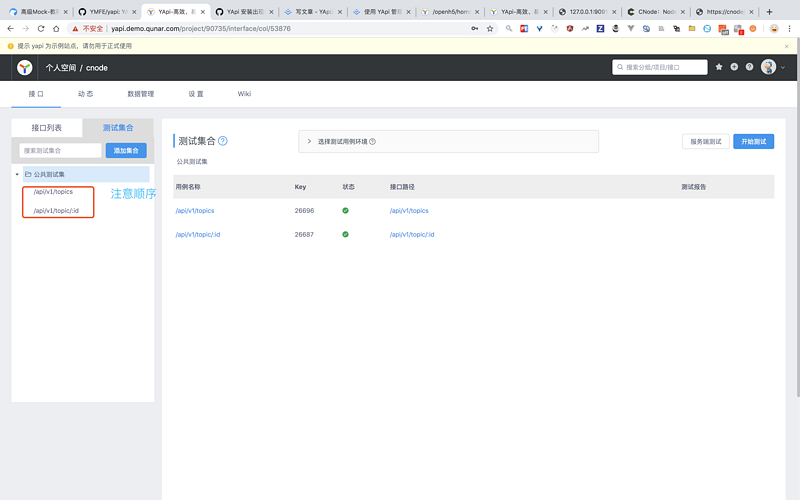Click the YApi logo icon in header
This screenshot has width=800, height=500.
click(x=24, y=67)
